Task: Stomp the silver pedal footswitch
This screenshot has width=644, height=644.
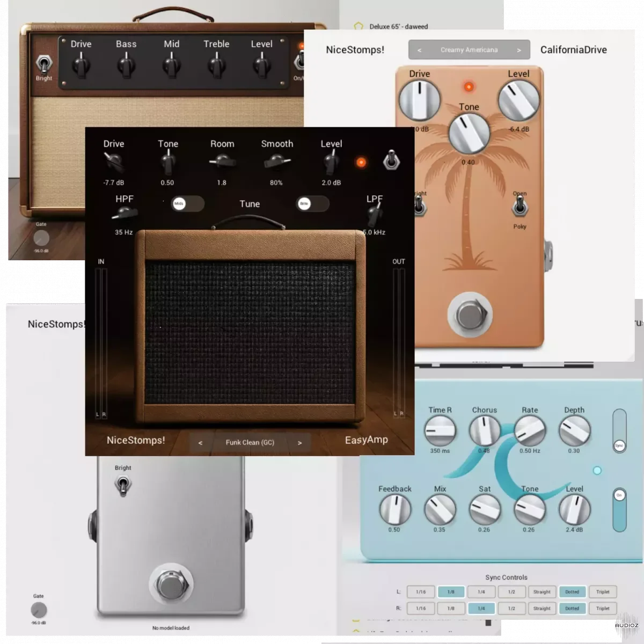Action: [171, 585]
